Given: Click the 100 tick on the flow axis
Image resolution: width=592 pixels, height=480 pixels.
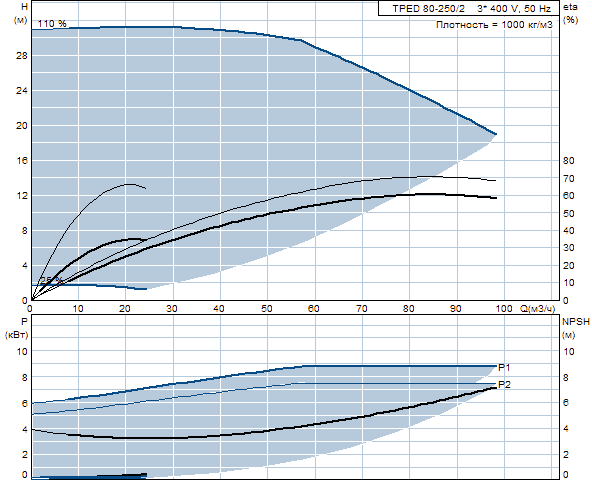Looking at the screenshot, I should (504, 309).
